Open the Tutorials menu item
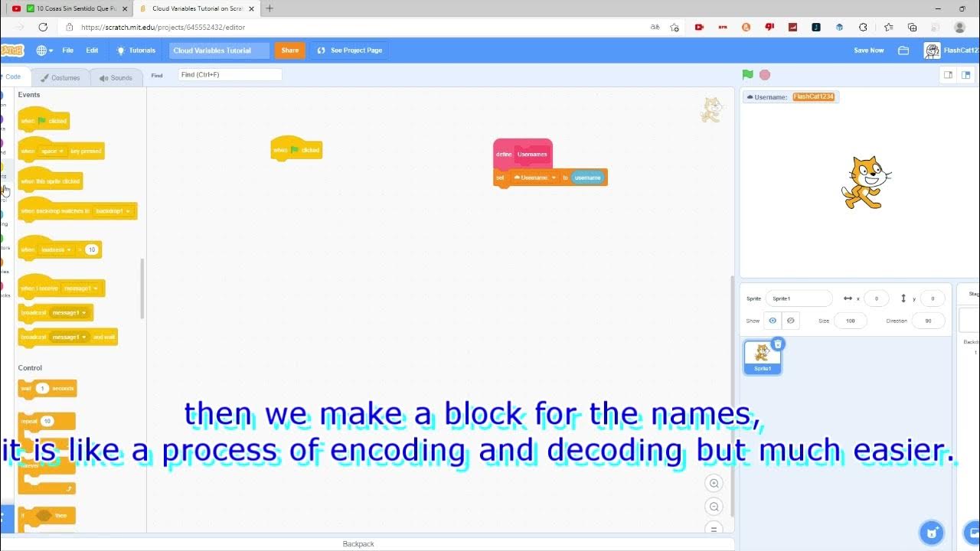 [x=136, y=51]
